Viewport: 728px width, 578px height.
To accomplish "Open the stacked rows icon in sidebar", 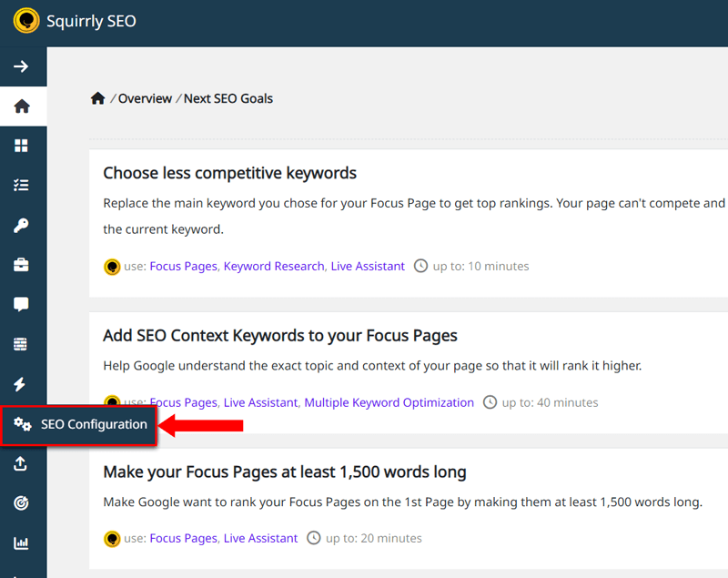I will pos(20,344).
